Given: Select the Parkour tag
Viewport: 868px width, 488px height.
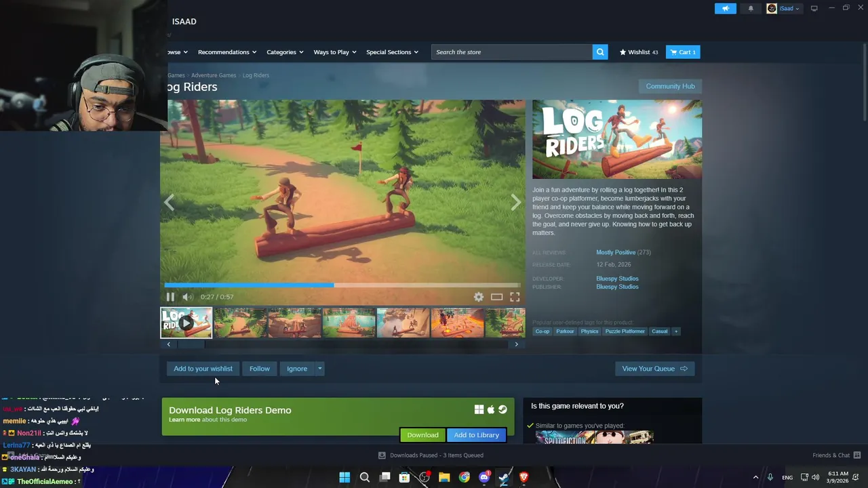Looking at the screenshot, I should [x=565, y=331].
